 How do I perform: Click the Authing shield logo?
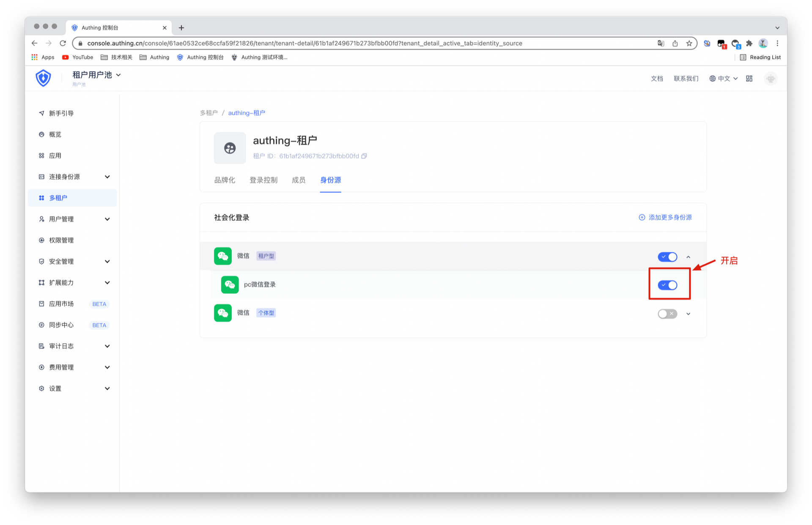(x=43, y=78)
